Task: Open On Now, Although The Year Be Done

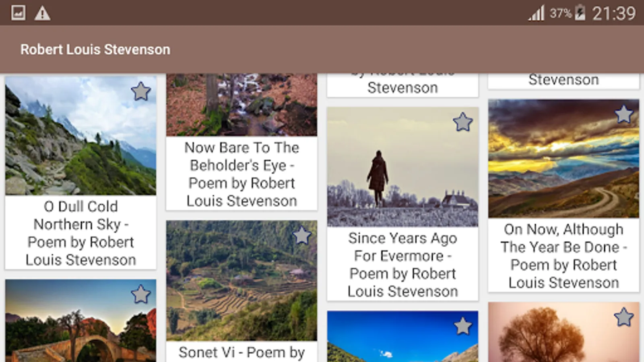Action: point(563,256)
